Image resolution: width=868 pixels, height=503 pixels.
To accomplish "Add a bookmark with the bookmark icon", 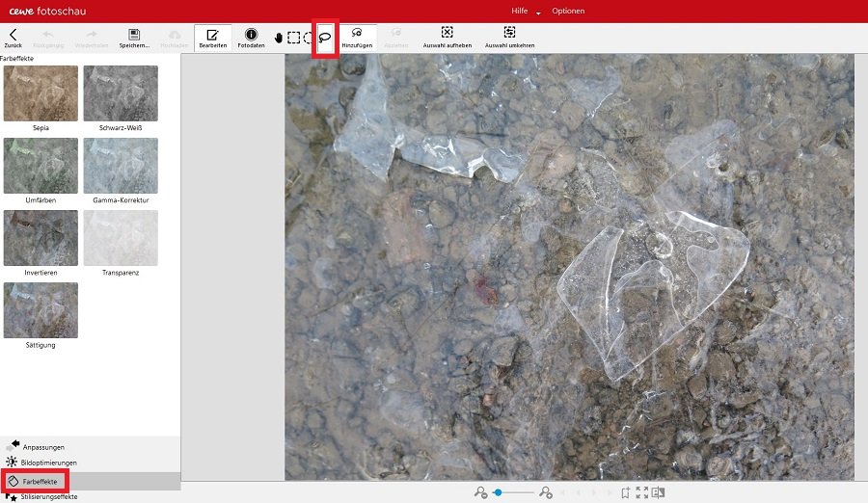I will click(626, 492).
